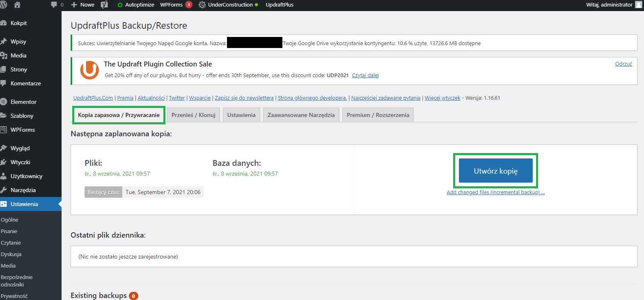Image resolution: width=644 pixels, height=300 pixels.
Task: Click the Bieżący czas current time label
Action: click(x=103, y=192)
